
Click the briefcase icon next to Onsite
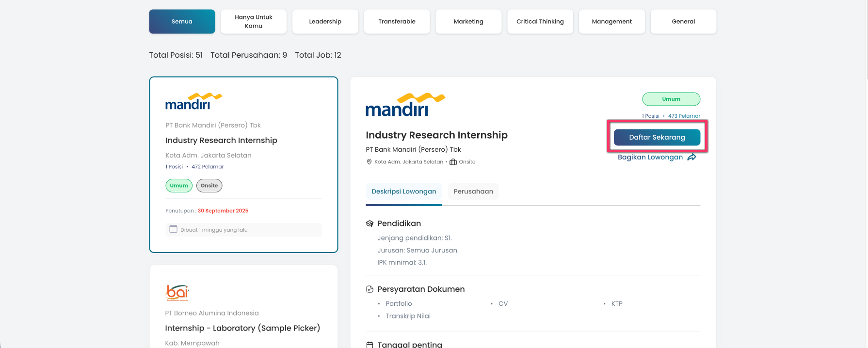click(453, 162)
